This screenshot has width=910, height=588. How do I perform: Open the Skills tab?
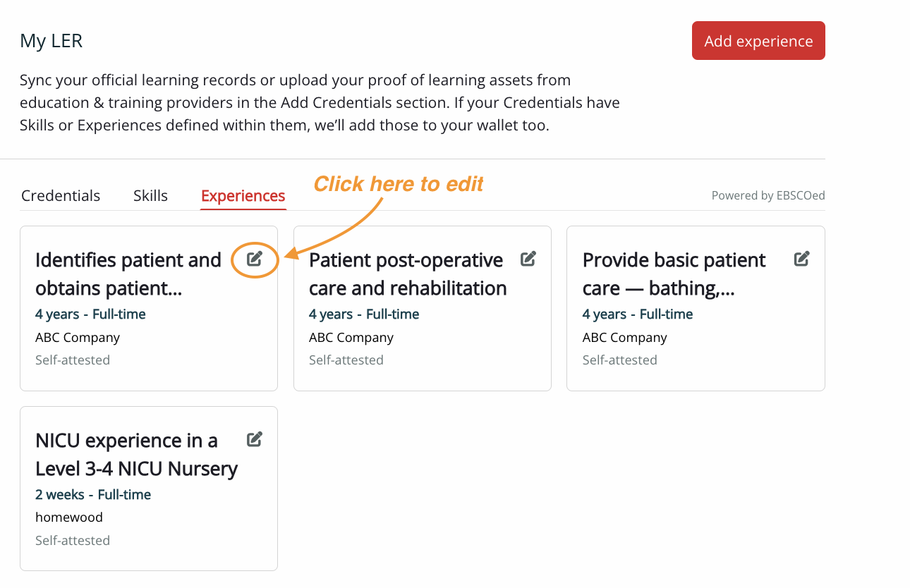150,195
